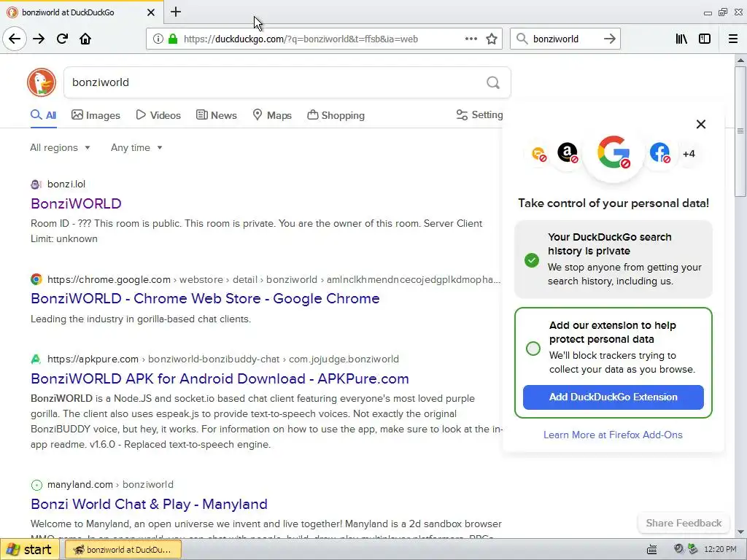Select the bonziworld at DuckDu... taskbar item

(123, 550)
